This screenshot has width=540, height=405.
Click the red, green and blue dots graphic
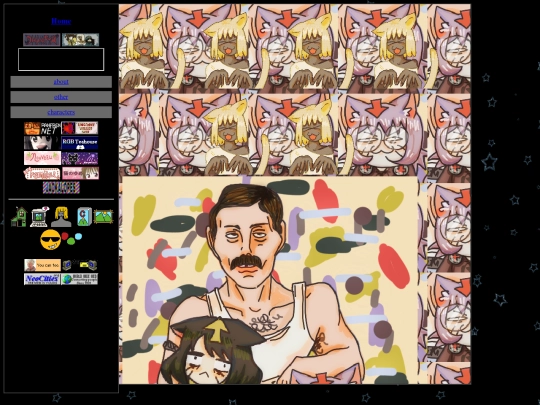pos(71,238)
